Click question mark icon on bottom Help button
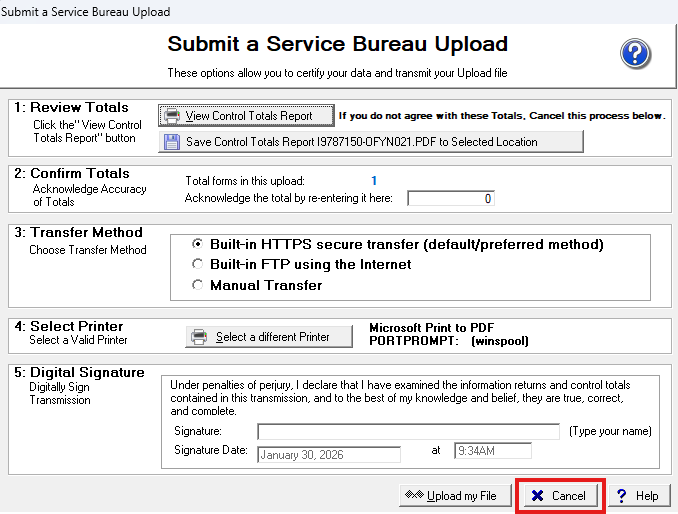This screenshot has height=514, width=678. 622,496
